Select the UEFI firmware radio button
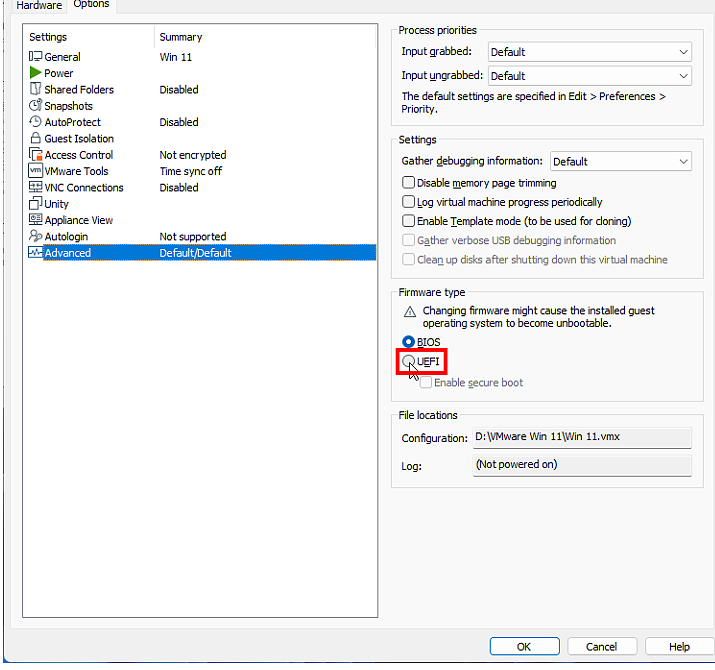The width and height of the screenshot is (715, 670). tap(408, 361)
